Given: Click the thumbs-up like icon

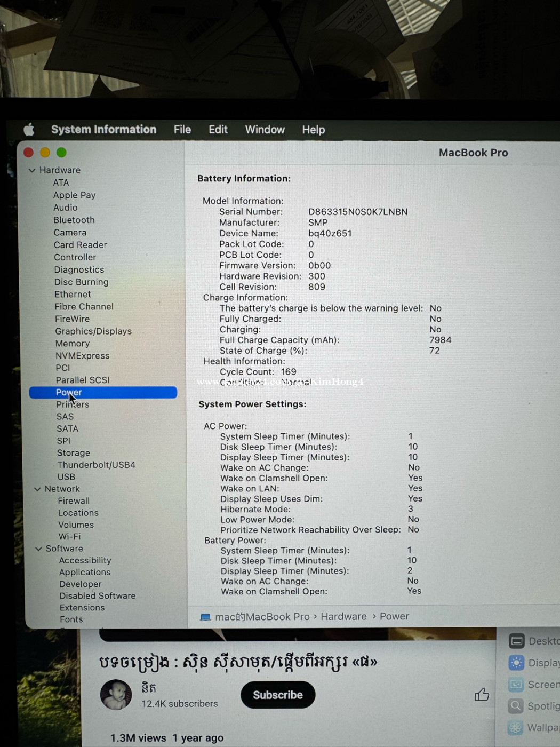Looking at the screenshot, I should pos(482,694).
